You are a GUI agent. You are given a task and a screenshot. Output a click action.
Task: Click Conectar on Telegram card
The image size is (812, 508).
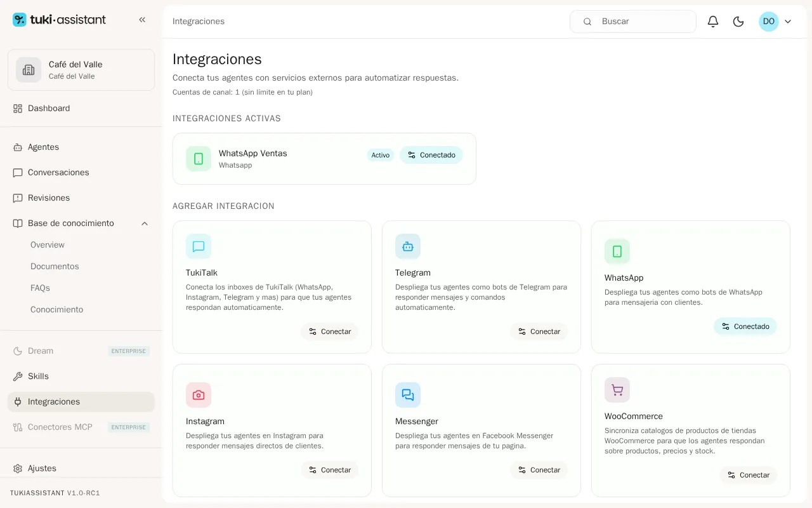539,331
